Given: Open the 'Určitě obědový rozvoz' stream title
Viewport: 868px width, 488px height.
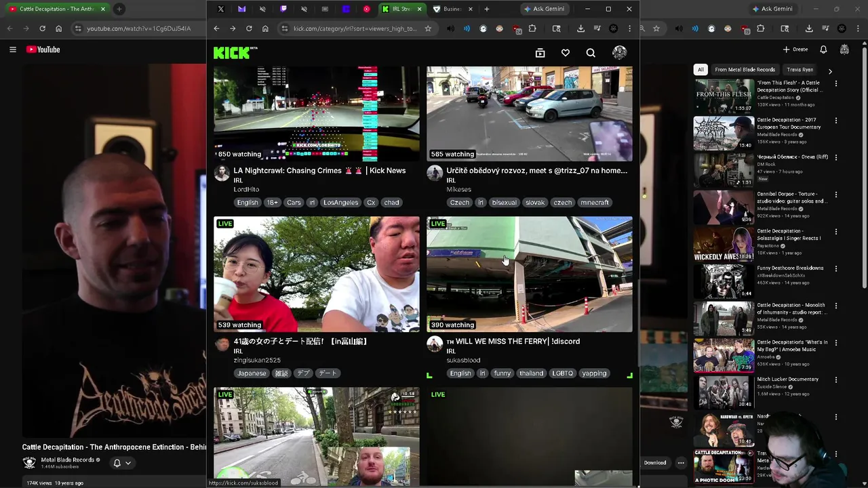Looking at the screenshot, I should (x=536, y=171).
